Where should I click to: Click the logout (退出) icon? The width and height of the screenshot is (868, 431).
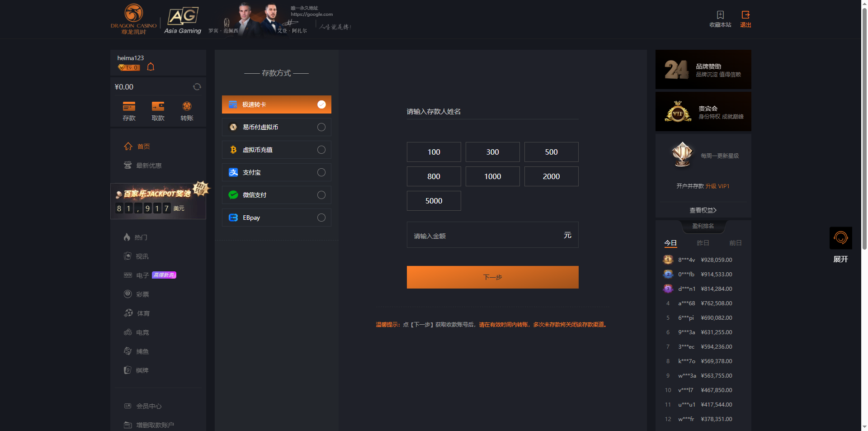(745, 15)
